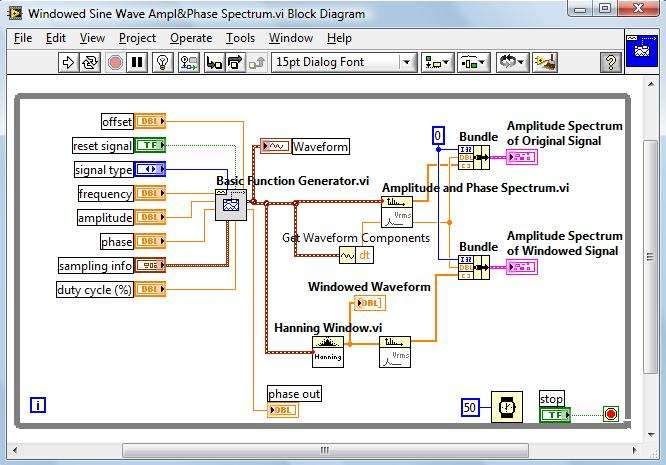Screen dimensions: 666x465
Task: Click the horizontal scrollbar right arrow
Action: [635, 450]
